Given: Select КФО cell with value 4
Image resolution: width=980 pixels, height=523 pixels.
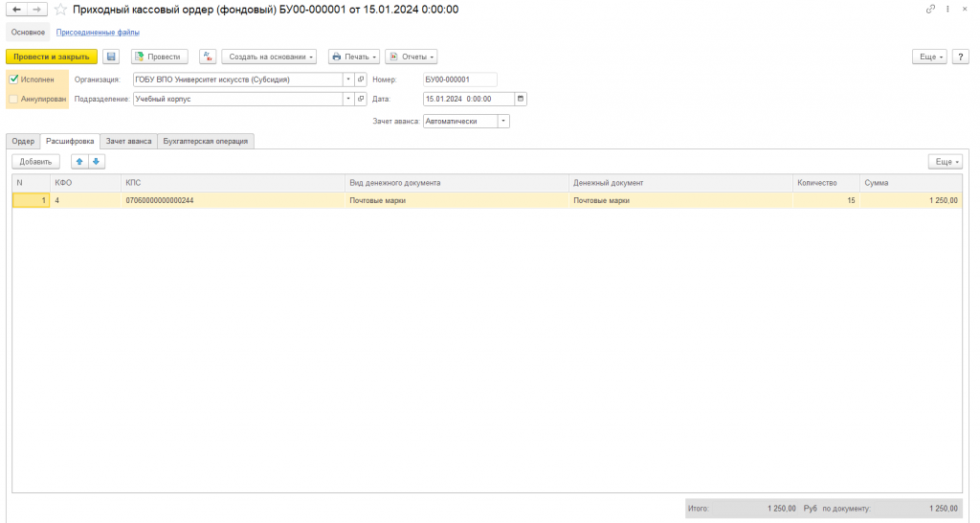Looking at the screenshot, I should point(85,201).
